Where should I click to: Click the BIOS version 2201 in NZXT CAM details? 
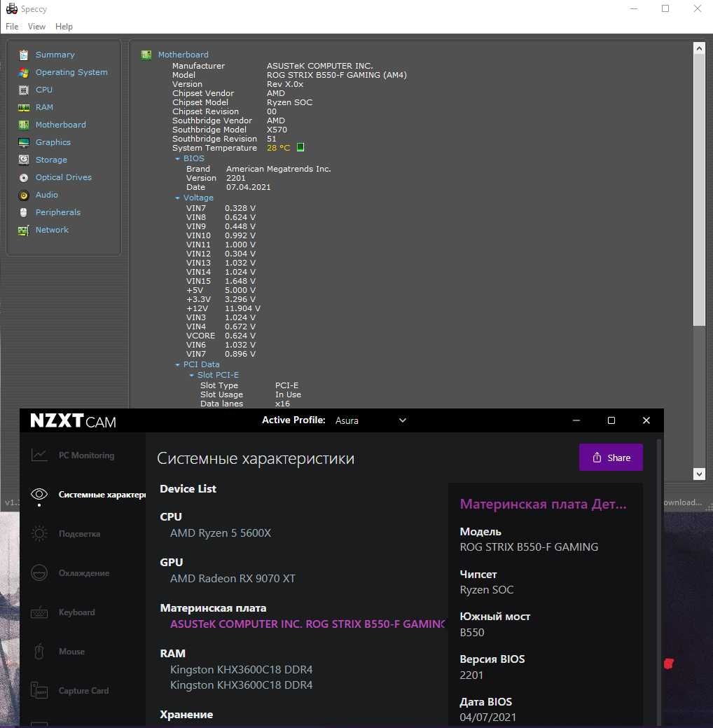[471, 675]
